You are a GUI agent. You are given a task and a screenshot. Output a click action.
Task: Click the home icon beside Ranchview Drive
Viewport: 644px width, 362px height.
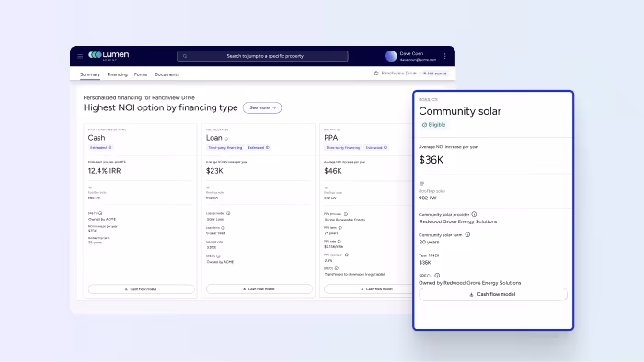[x=376, y=73]
